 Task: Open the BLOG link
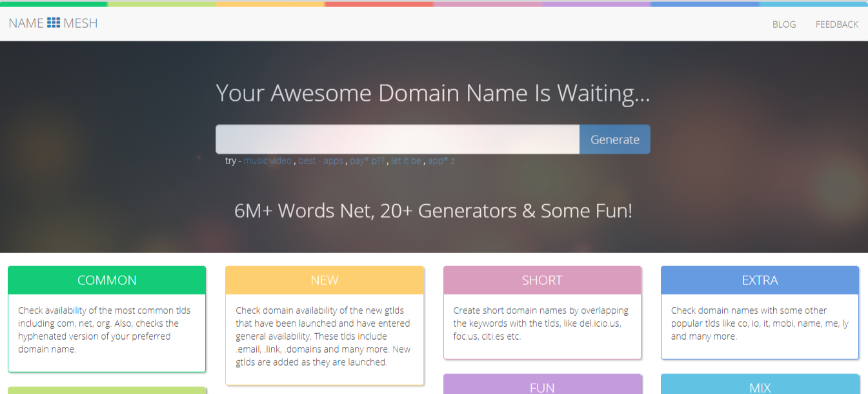[x=784, y=25]
